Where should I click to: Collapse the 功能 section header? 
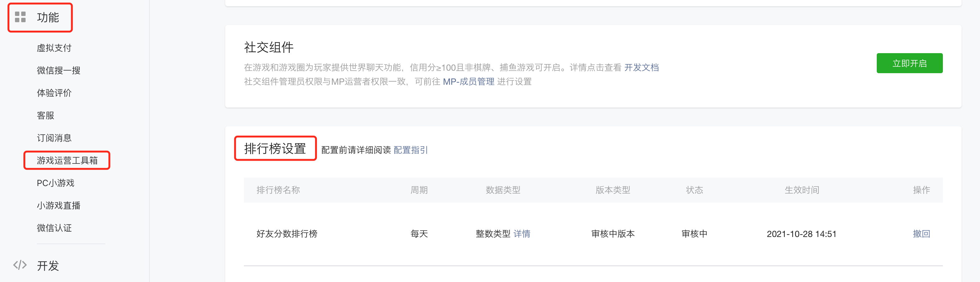coord(47,18)
